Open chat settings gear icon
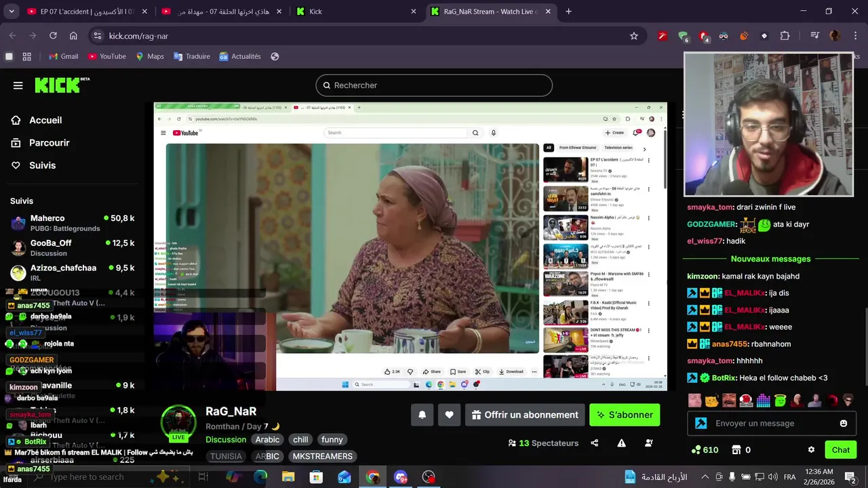The width and height of the screenshot is (868, 488). click(811, 449)
